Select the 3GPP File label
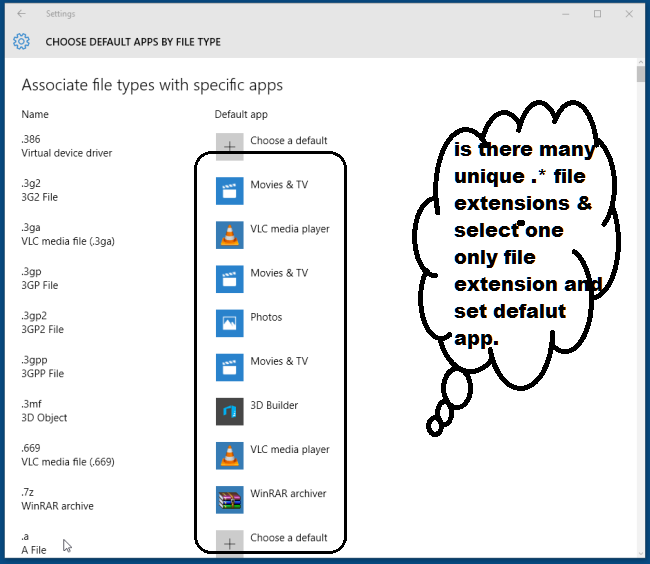Viewport: 650px width, 564px height. click(43, 373)
